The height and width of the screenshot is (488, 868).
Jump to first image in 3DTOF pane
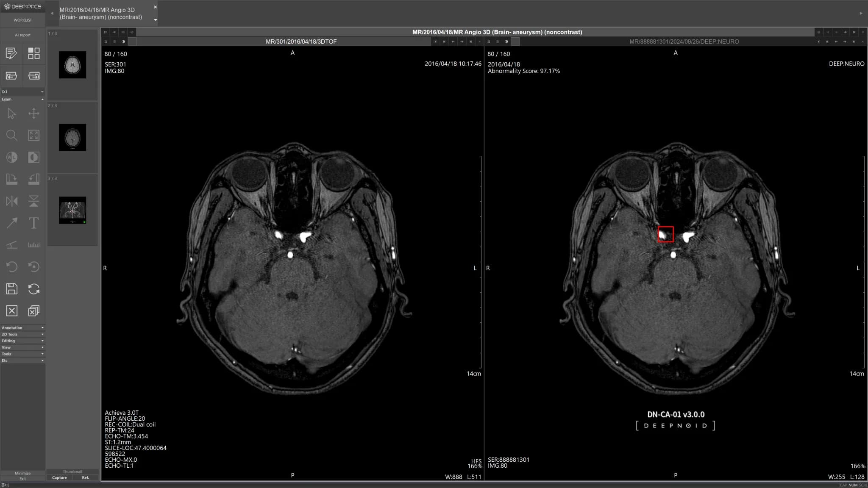(x=444, y=42)
